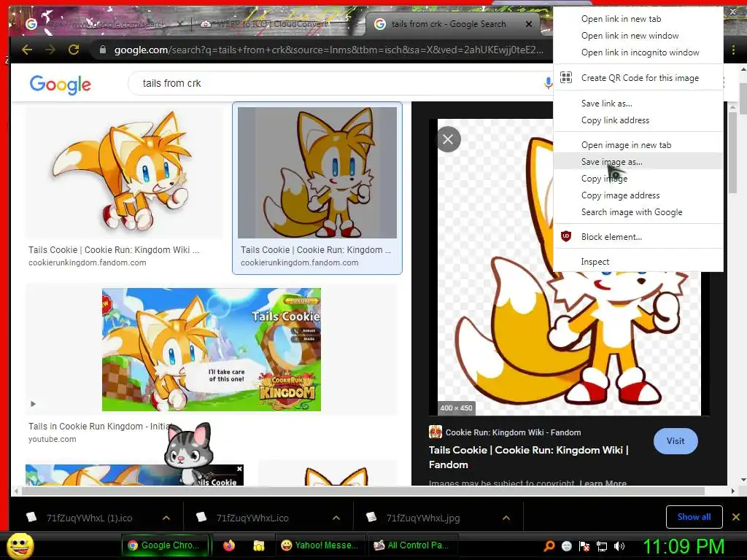
Task: Play the YouTube Tails video result
Action: point(33,404)
